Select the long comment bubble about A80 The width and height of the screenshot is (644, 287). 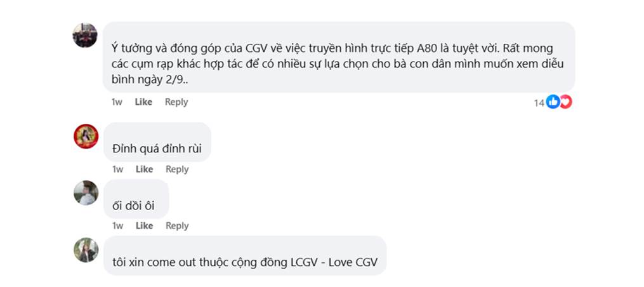(339, 57)
